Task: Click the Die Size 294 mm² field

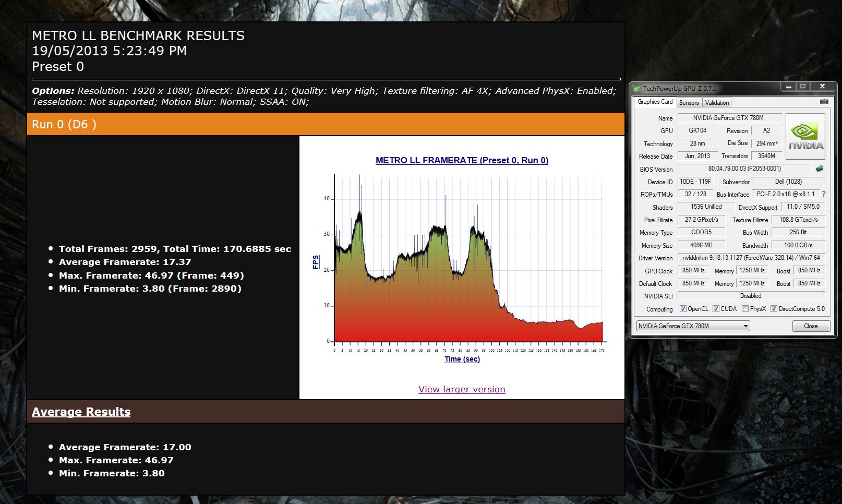Action: (766, 143)
